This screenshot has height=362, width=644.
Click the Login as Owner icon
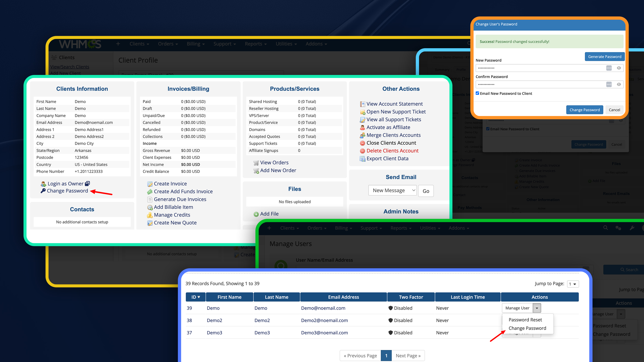click(43, 184)
